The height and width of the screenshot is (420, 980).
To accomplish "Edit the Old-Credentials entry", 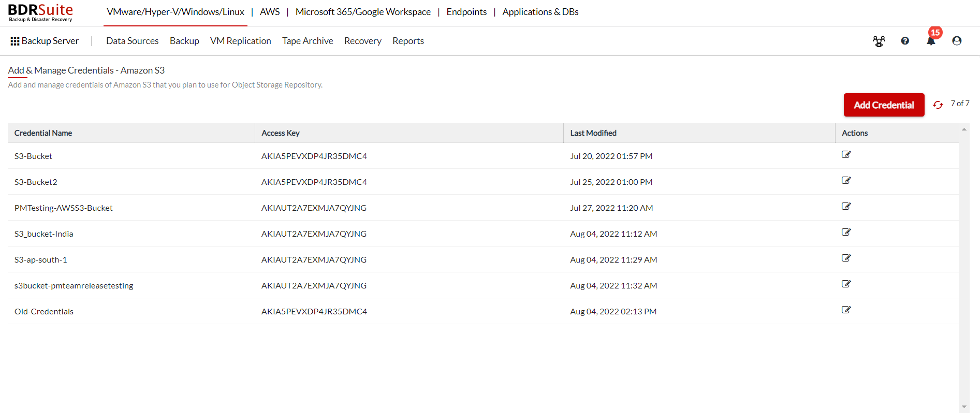I will pos(846,310).
